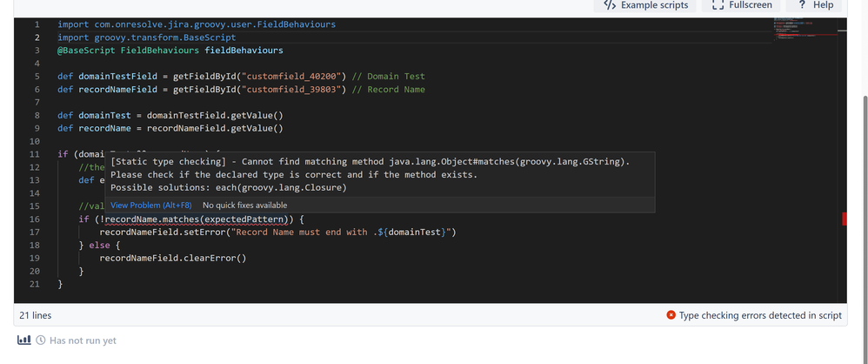Click the Type checking errors detected message

click(x=760, y=315)
